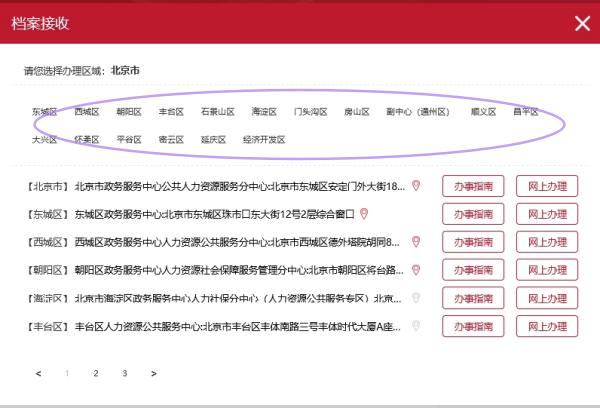The height and width of the screenshot is (408, 600).
Task: Pick 海淀区 district
Action: (x=264, y=112)
